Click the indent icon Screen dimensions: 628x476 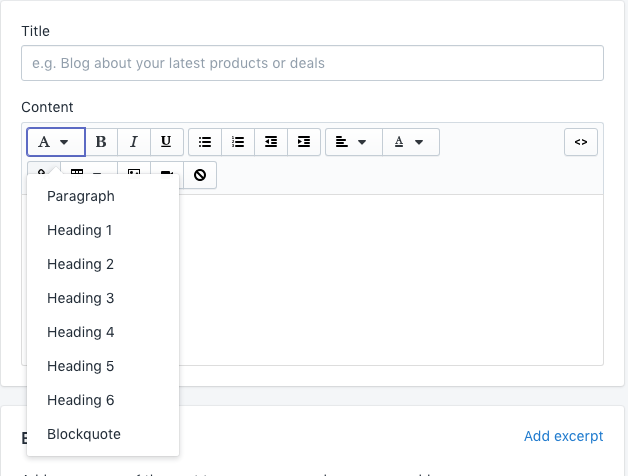click(x=304, y=142)
